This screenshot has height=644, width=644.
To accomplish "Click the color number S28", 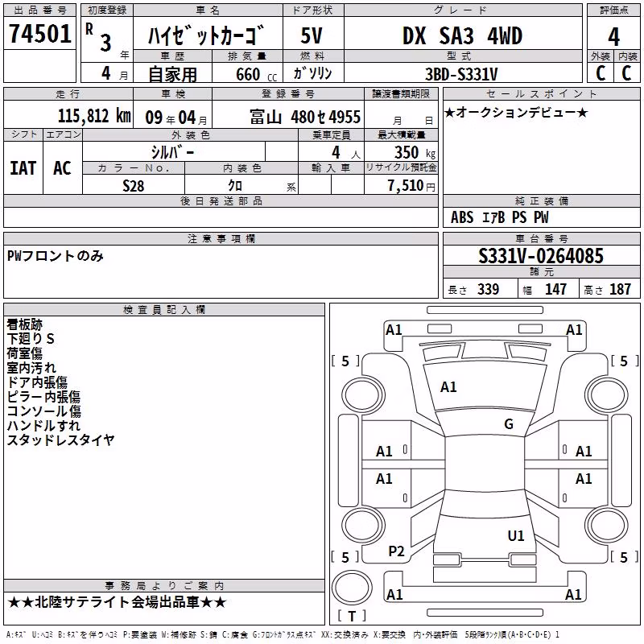I will pyautogui.click(x=133, y=186).
